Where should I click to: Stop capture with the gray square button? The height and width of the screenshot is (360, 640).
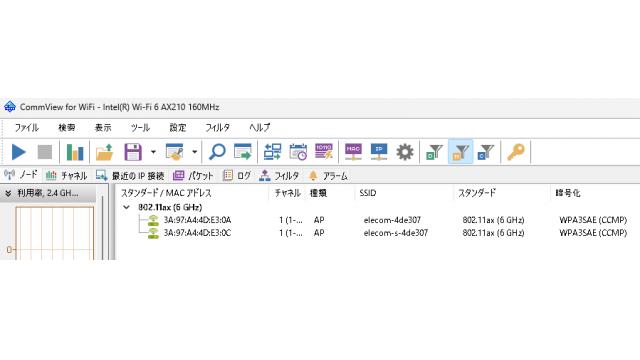[45, 152]
